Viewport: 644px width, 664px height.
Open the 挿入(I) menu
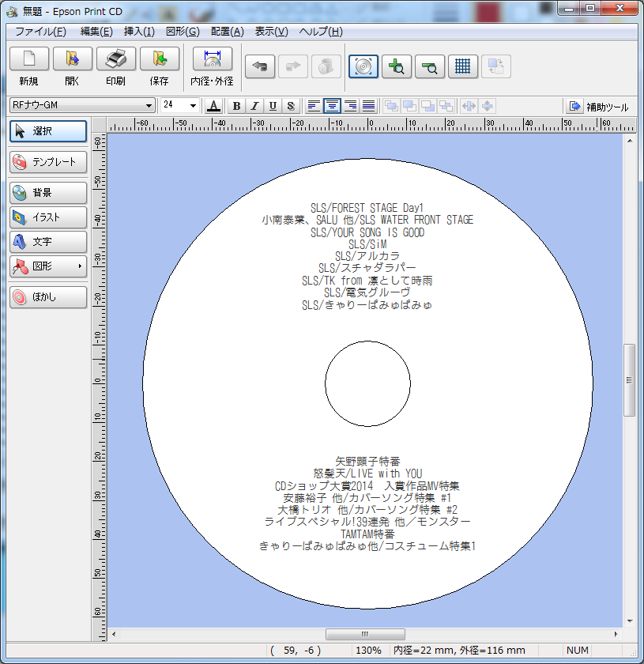(139, 32)
